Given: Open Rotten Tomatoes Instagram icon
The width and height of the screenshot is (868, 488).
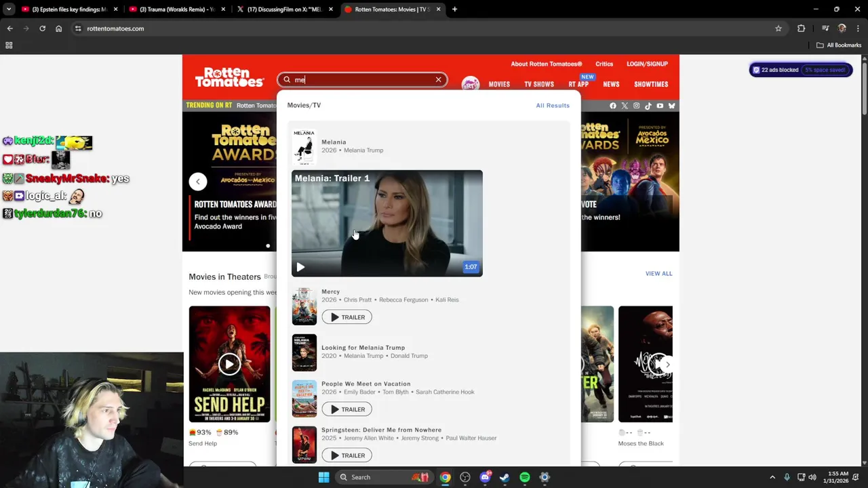Looking at the screenshot, I should 636,106.
